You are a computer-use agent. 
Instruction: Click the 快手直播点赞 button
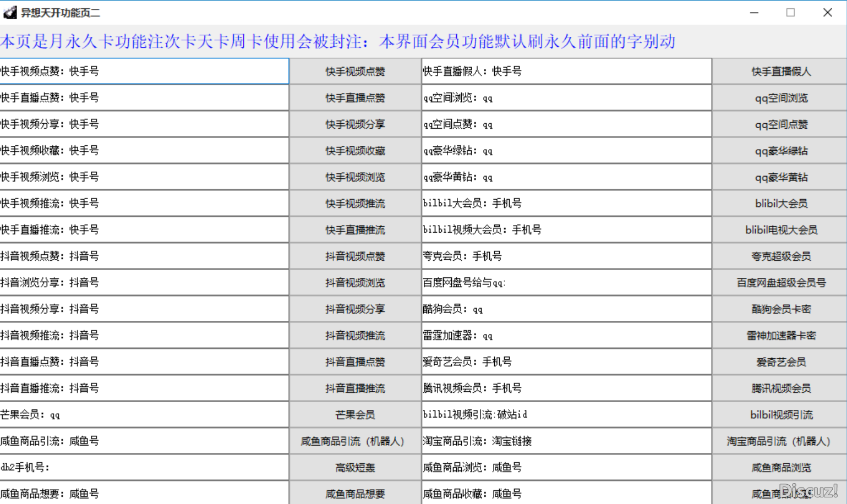point(355,98)
